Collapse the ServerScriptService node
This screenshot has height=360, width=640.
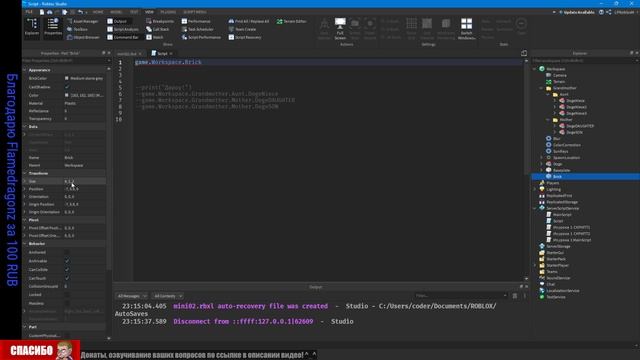535,208
